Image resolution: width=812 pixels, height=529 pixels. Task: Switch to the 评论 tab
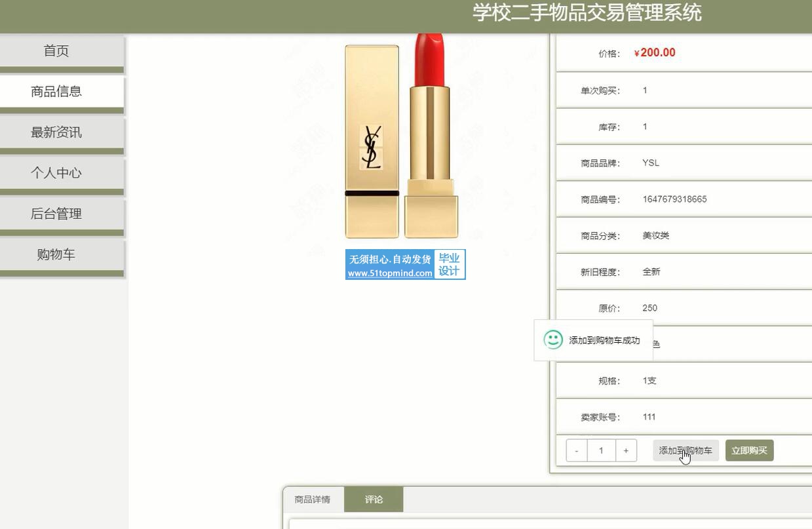[374, 500]
